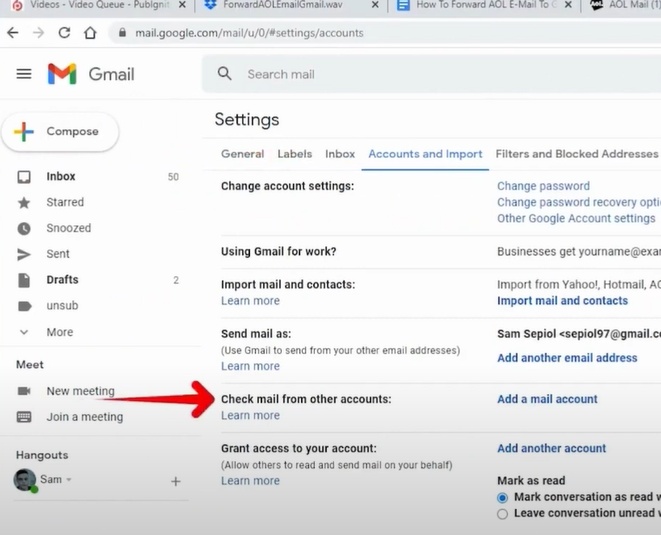Image resolution: width=661 pixels, height=535 pixels.
Task: Switch to the AOL Mail browser tab
Action: click(x=622, y=5)
